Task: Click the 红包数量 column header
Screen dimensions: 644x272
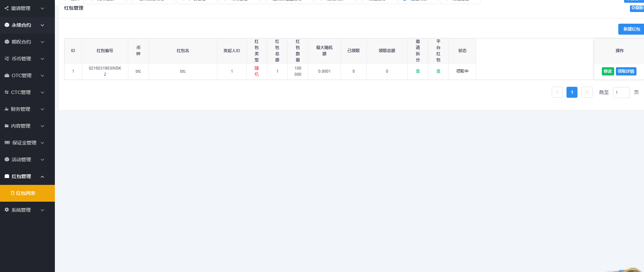Action: click(298, 51)
